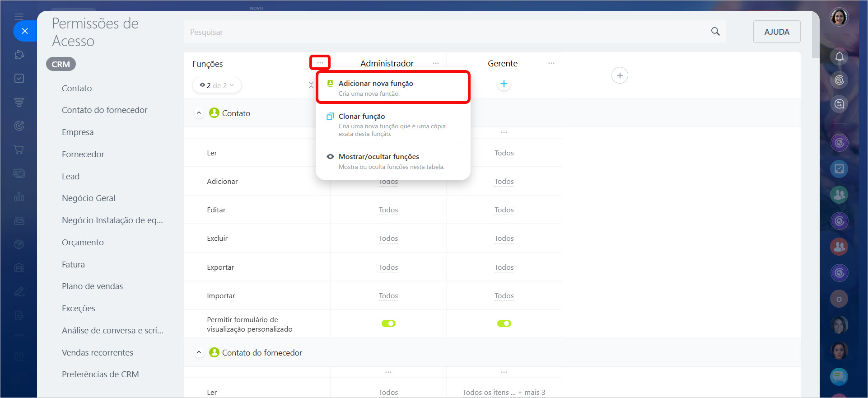Open Administrador Excluir permission value Todos

tap(388, 239)
